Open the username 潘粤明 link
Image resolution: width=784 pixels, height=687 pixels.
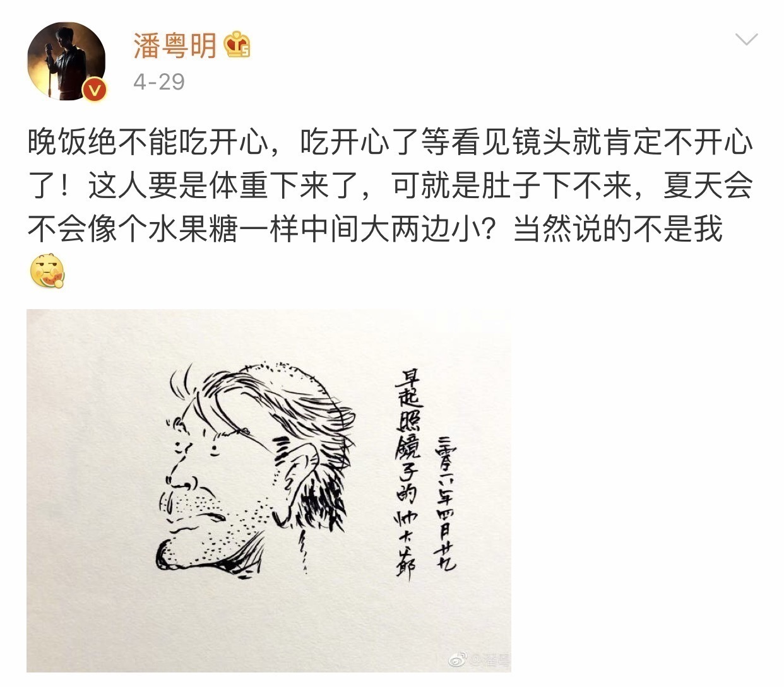(x=174, y=45)
